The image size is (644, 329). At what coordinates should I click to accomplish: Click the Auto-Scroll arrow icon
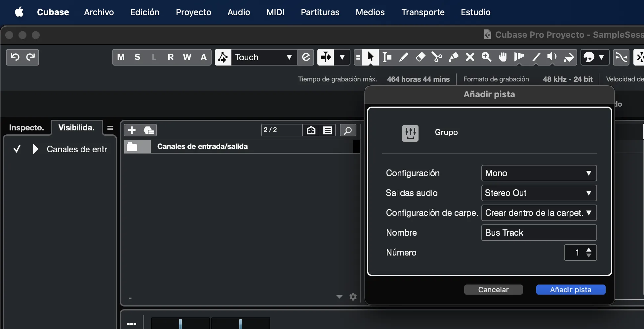coord(326,57)
